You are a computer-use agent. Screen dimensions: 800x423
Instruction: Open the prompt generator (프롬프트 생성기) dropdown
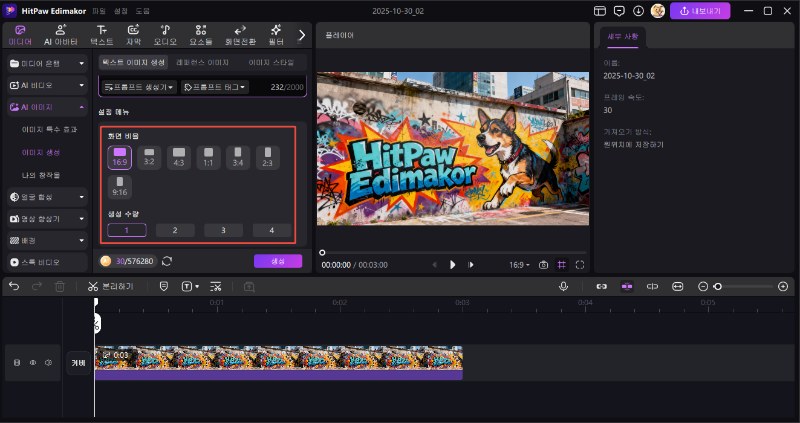pos(139,88)
